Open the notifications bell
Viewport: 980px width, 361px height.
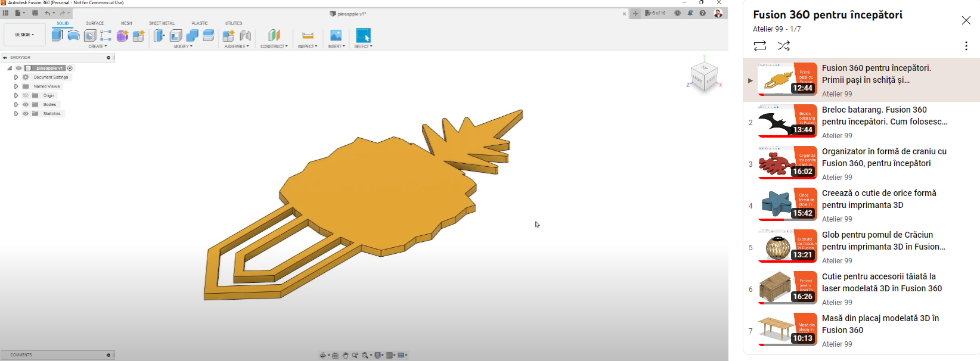690,13
